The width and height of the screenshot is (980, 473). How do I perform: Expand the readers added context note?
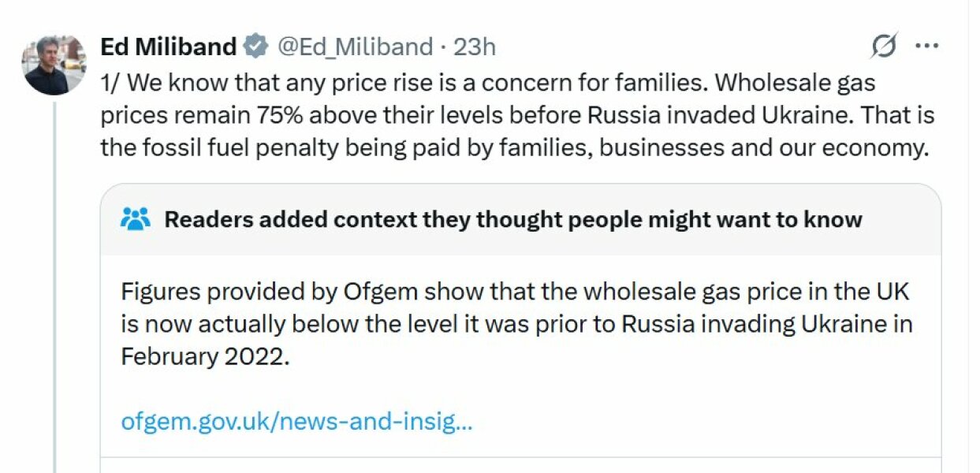pyautogui.click(x=512, y=323)
